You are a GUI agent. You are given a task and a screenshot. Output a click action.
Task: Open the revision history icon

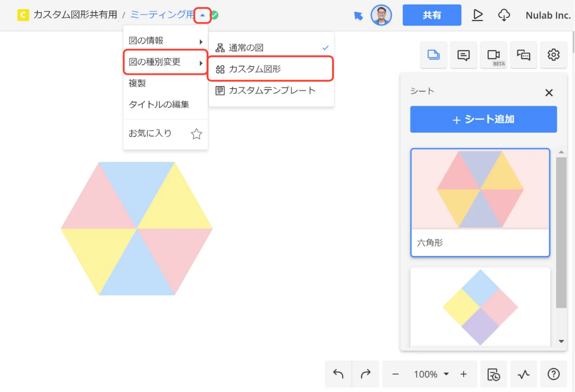tap(494, 374)
